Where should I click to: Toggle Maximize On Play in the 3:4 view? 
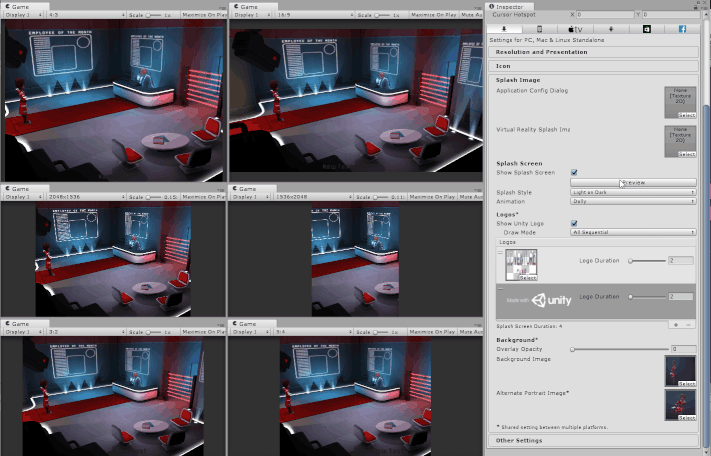tap(432, 332)
